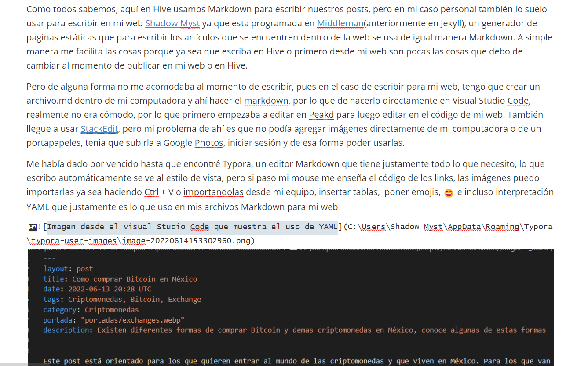Viewport: 588px width, 366px height.
Task: Click the 'date: 2022-06-13 20:28 UTC' line
Action: pos(97,289)
